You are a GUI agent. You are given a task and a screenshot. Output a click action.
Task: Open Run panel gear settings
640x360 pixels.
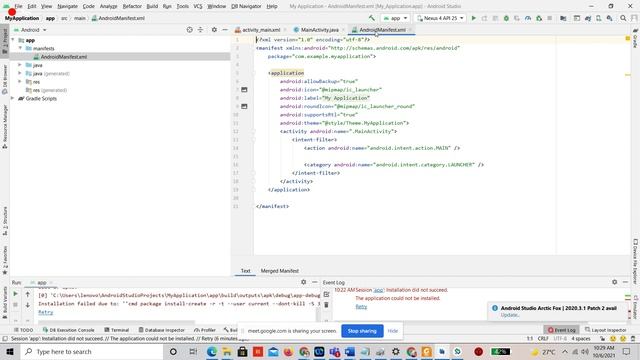(303, 282)
